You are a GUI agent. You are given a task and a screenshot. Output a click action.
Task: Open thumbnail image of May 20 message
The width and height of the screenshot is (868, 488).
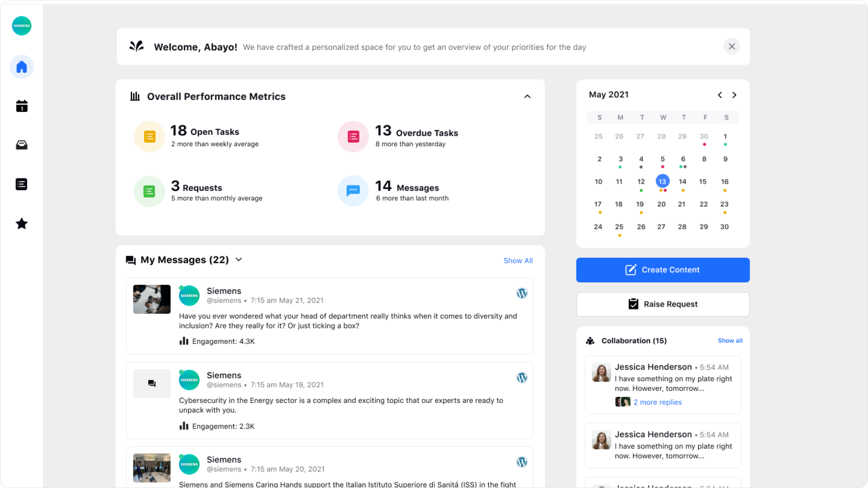152,468
